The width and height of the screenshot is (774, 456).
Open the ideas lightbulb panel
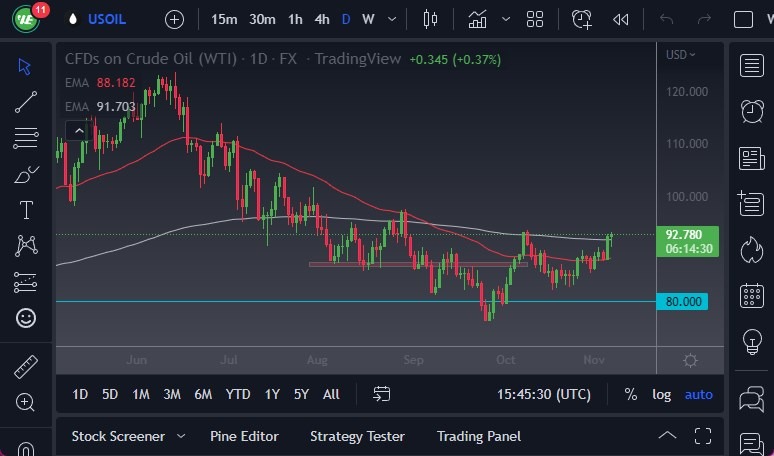751,342
